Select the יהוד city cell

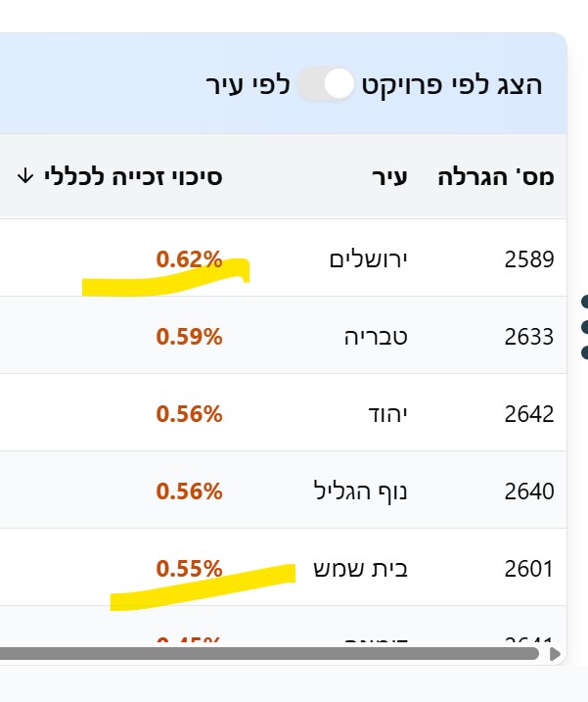[384, 414]
